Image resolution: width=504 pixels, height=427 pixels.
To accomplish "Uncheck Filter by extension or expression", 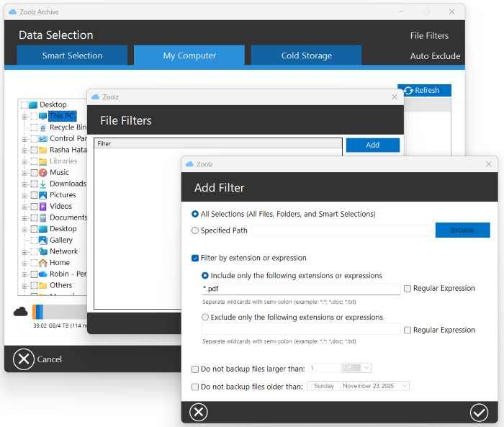I will coord(195,258).
